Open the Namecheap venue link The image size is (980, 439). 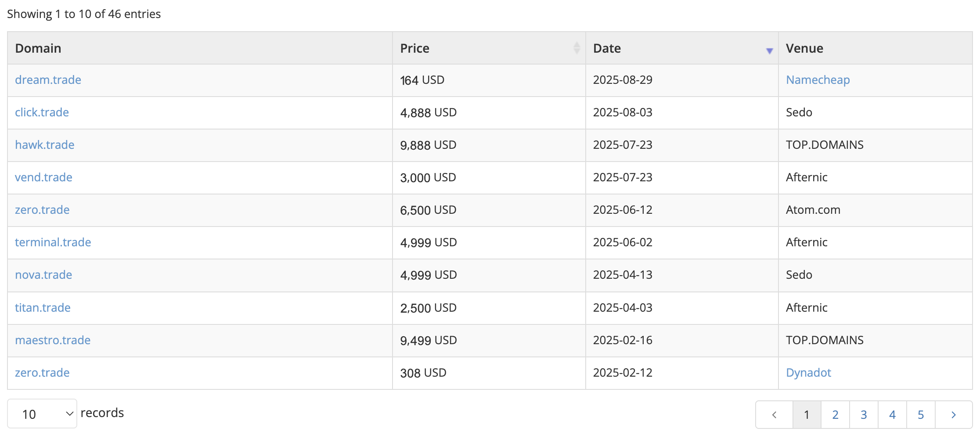[818, 80]
